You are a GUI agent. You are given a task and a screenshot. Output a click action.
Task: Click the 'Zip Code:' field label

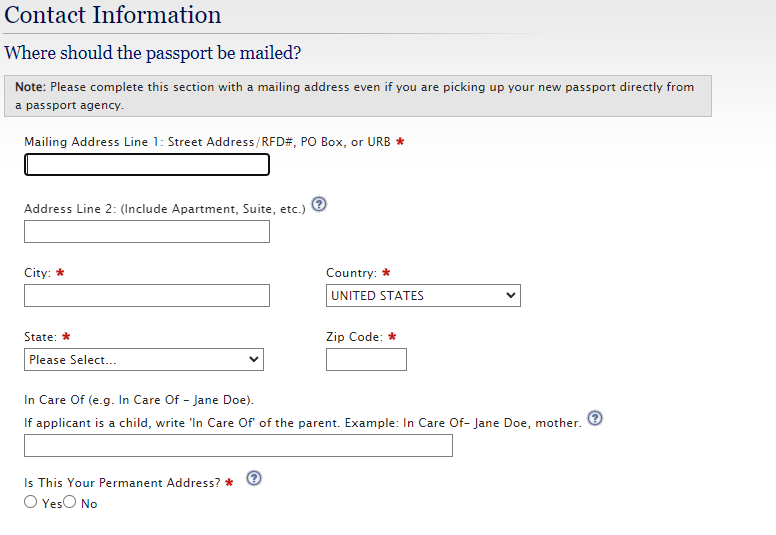[x=354, y=337]
